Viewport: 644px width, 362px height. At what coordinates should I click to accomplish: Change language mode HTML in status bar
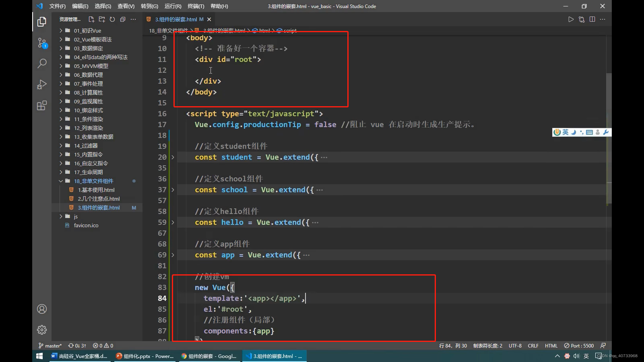coord(551,346)
